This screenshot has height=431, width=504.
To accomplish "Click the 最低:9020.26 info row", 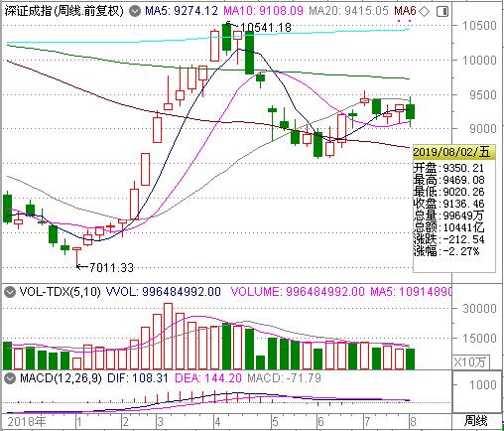I will tap(448, 192).
